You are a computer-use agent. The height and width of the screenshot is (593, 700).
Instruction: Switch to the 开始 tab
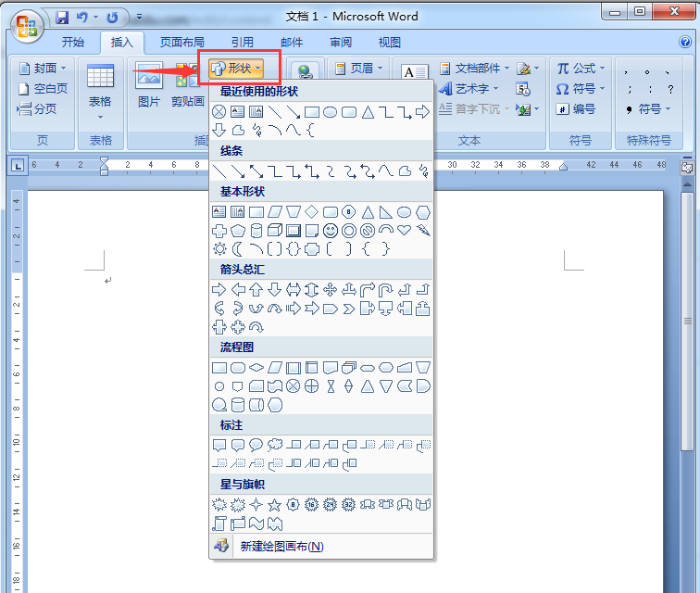pos(73,42)
